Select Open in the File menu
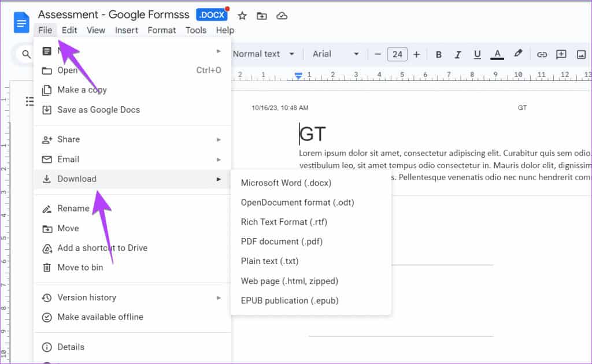This screenshot has height=364, width=592. (132, 70)
